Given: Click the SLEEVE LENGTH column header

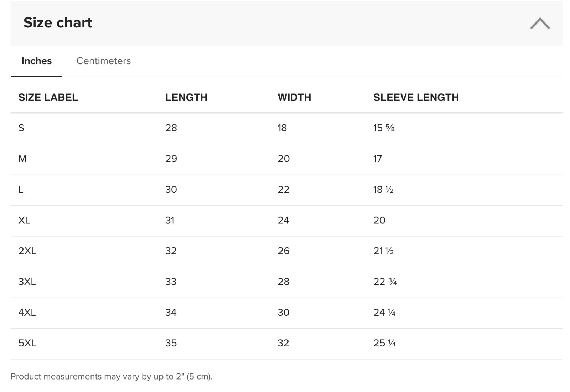Looking at the screenshot, I should pos(416,97).
